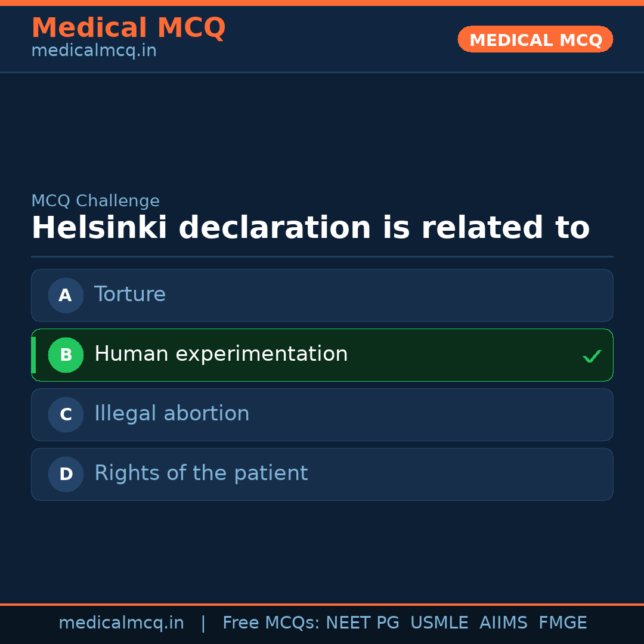The image size is (644, 644).
Task: Select the Torture answer option
Action: (x=130, y=295)
